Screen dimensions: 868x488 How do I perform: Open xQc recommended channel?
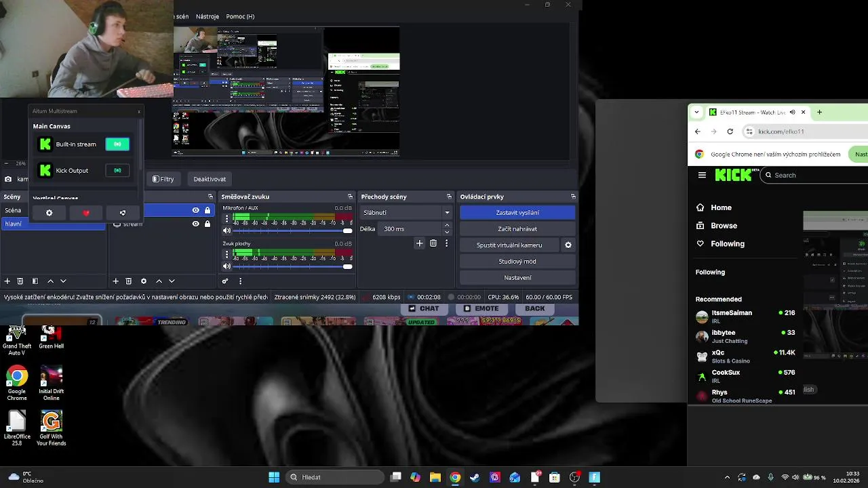[x=745, y=356]
